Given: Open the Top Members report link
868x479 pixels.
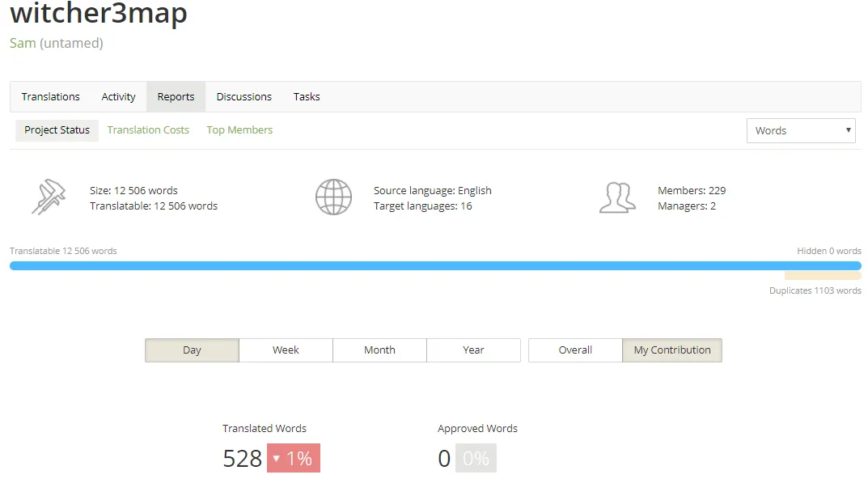Looking at the screenshot, I should pyautogui.click(x=239, y=130).
